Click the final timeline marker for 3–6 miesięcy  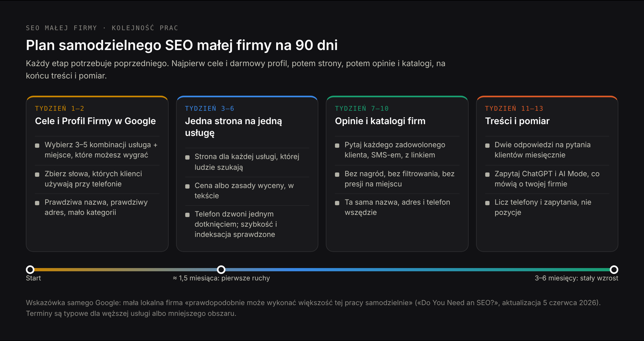pyautogui.click(x=614, y=270)
